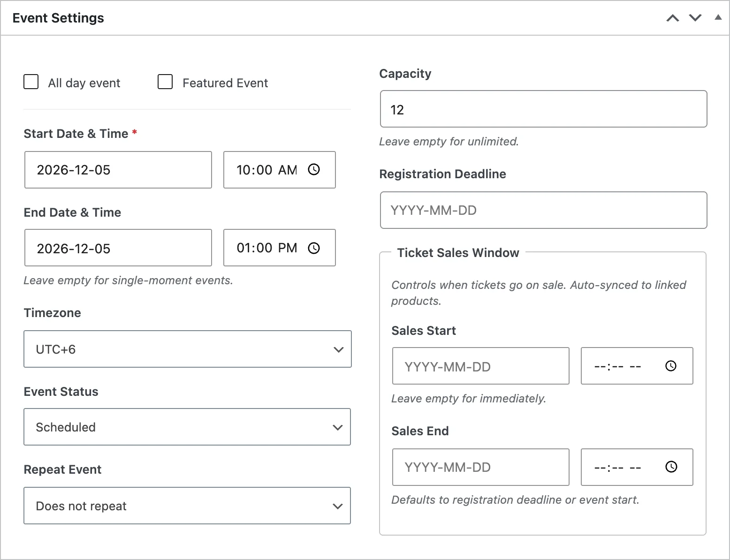Tick the Featured Event checkbox
Image resolution: width=730 pixels, height=560 pixels.
165,82
